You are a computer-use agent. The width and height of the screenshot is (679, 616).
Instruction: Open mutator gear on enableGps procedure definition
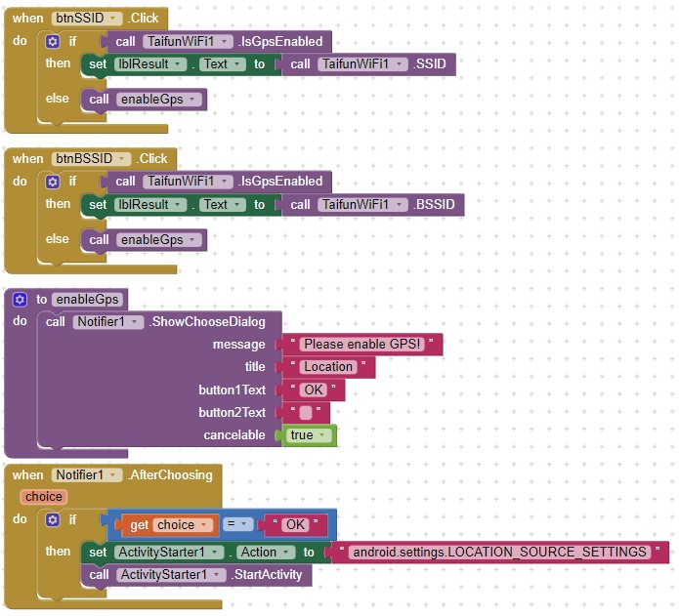[x=21, y=300]
